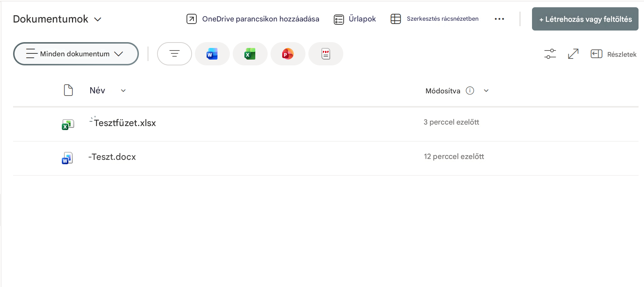Click the Word icon of Teszt.docx

(67, 158)
